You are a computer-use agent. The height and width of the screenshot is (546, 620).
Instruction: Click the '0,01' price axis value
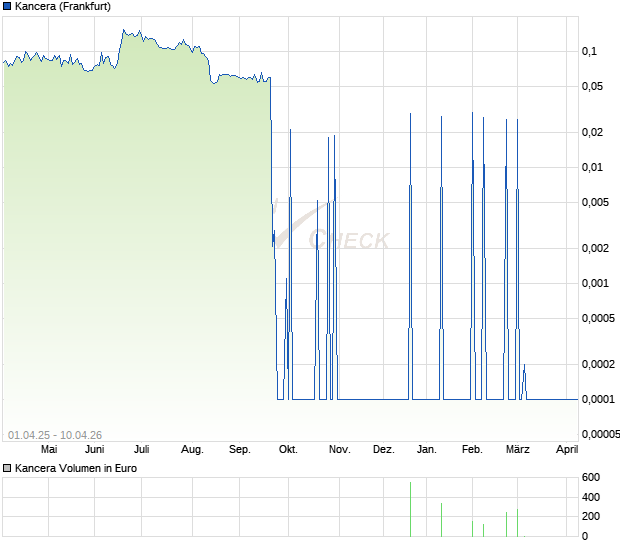point(592,168)
